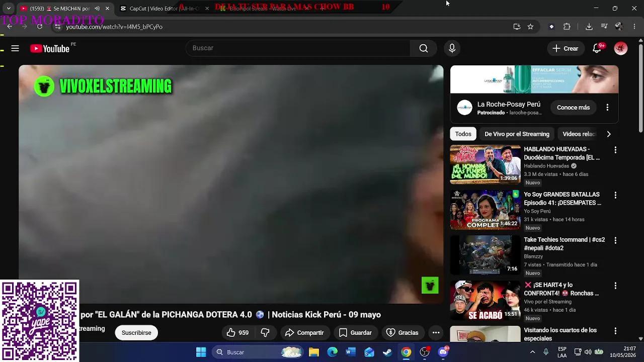Click the YouTube Buscar search field

(298, 48)
